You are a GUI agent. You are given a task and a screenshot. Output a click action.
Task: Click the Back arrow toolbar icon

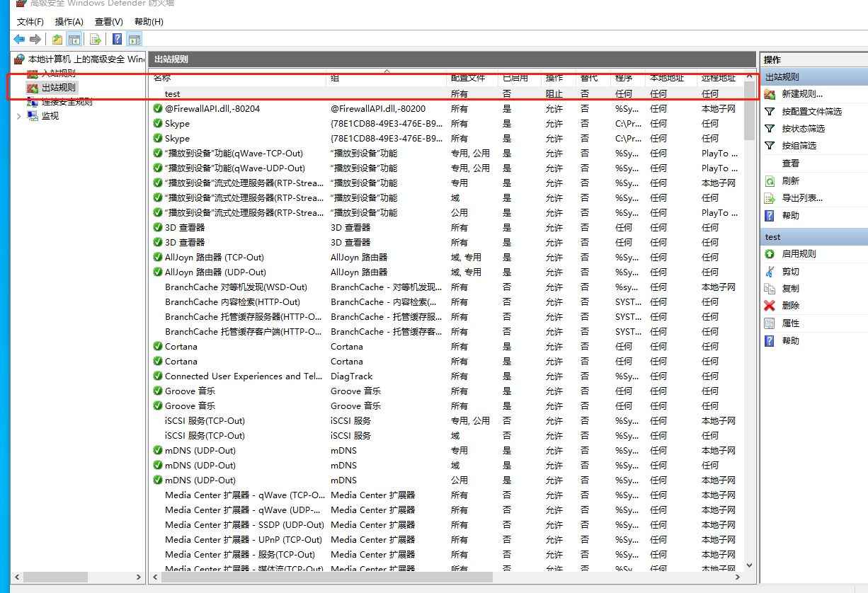click(x=19, y=40)
